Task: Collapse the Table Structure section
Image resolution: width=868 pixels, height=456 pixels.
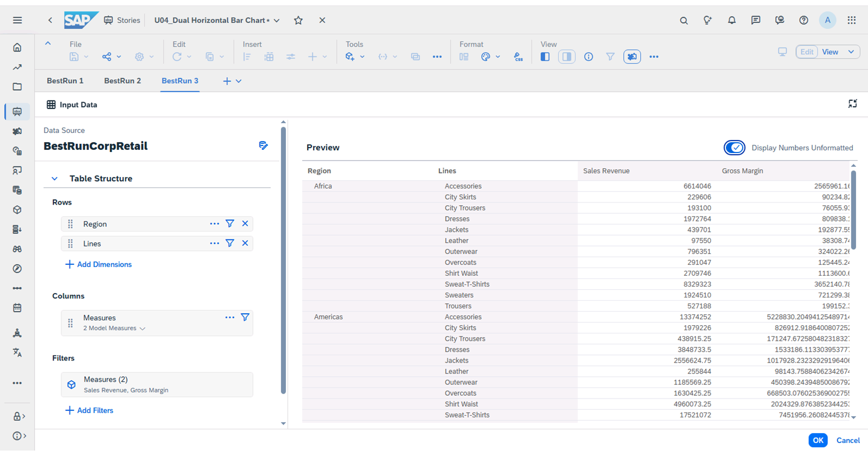Action: click(x=55, y=179)
